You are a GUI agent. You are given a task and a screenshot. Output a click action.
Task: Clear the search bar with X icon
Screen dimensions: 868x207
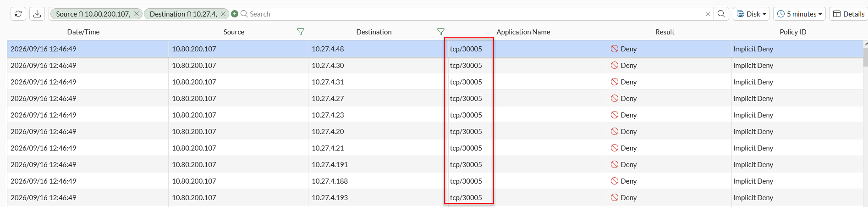click(708, 14)
